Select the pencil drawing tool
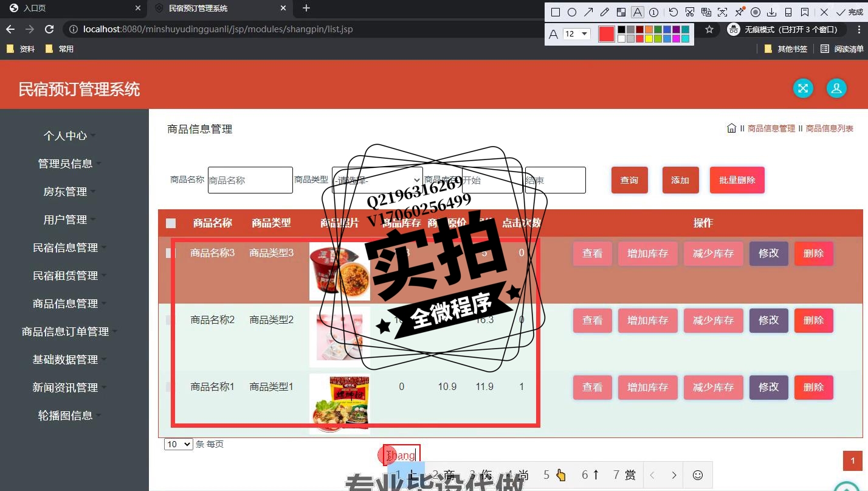The image size is (868, 491). tap(605, 12)
